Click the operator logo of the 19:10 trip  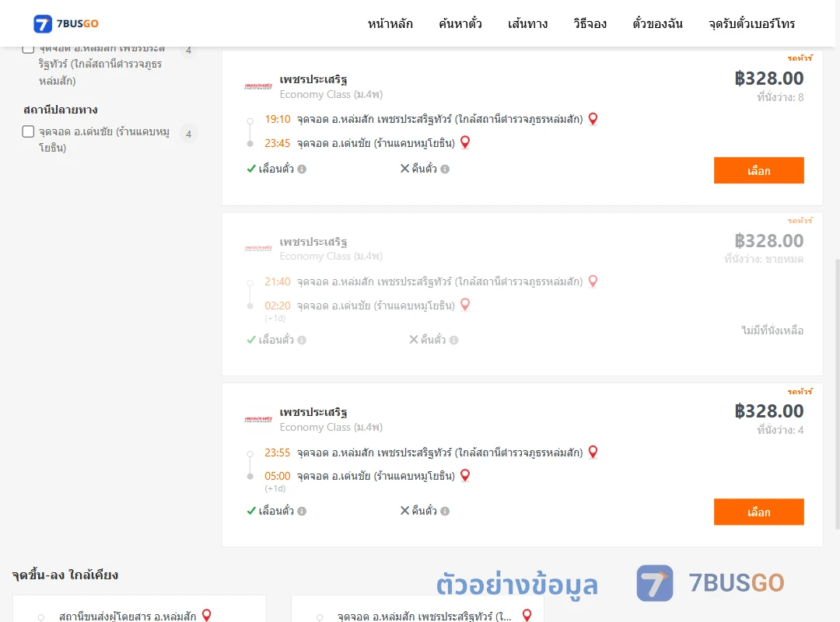[x=258, y=86]
